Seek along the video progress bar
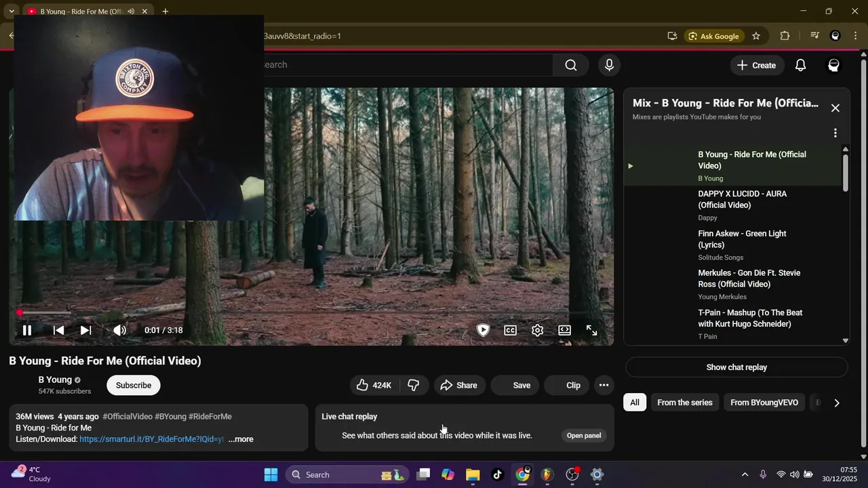The height and width of the screenshot is (488, 868). click(x=312, y=312)
